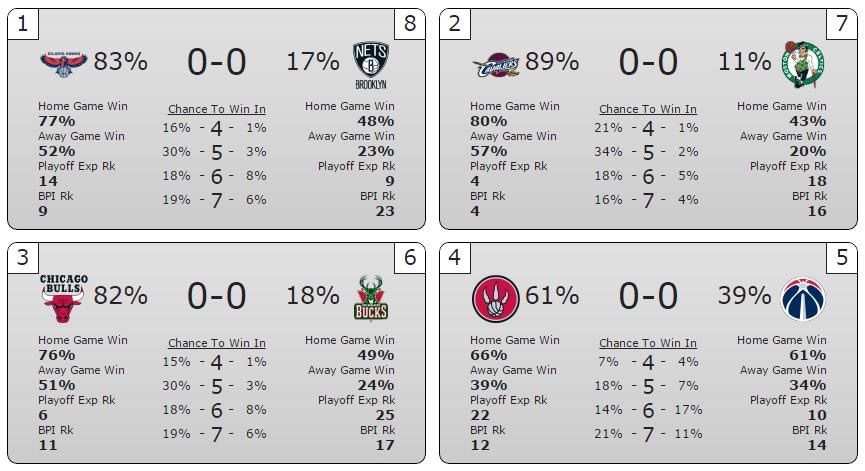Open Chance To Win In for Bulls-Bucks

217,343
